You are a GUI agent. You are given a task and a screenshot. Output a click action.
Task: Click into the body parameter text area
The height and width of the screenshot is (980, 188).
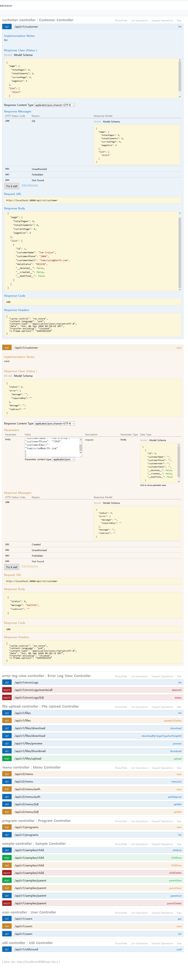(x=52, y=447)
